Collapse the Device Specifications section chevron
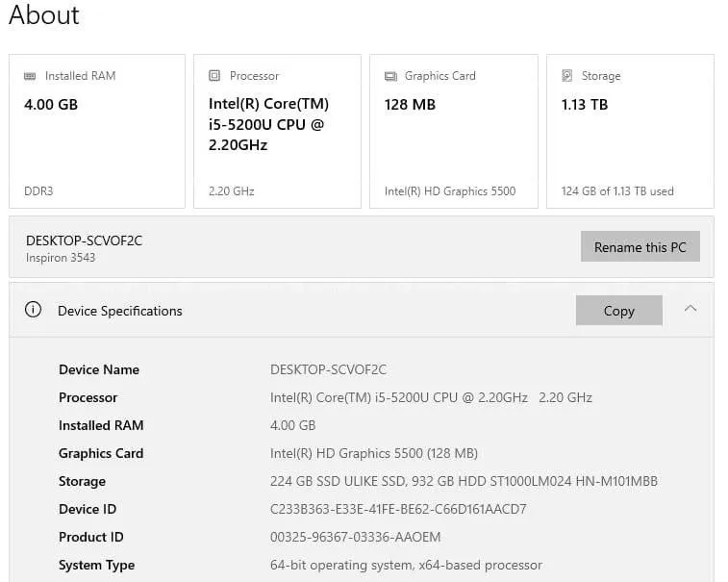 [x=690, y=309]
